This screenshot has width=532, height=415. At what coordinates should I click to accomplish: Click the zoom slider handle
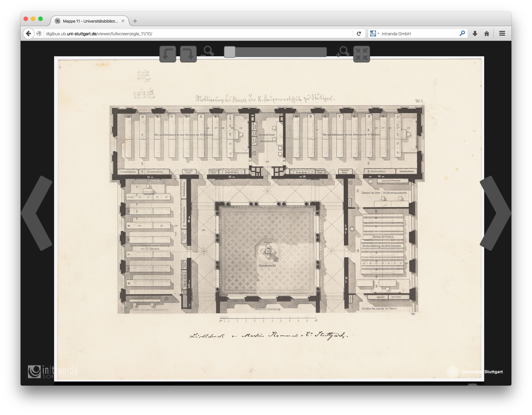pos(229,52)
